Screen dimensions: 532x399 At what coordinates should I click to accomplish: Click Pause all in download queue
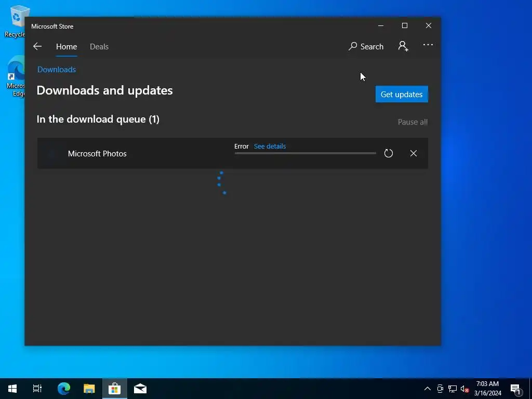tap(413, 122)
